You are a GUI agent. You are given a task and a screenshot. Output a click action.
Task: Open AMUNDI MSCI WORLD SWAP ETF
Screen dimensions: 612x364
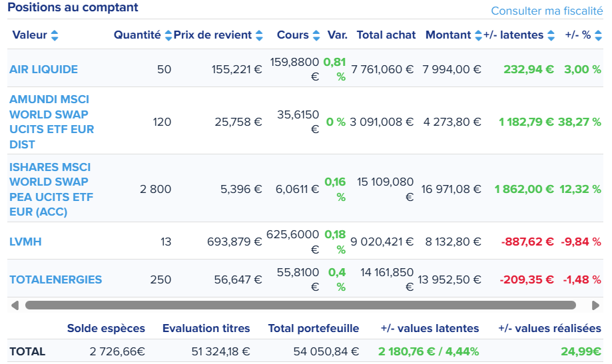tap(52, 122)
